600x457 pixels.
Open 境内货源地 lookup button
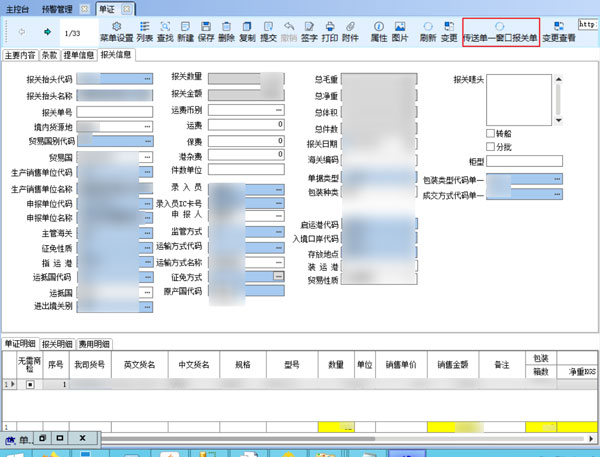[x=147, y=126]
